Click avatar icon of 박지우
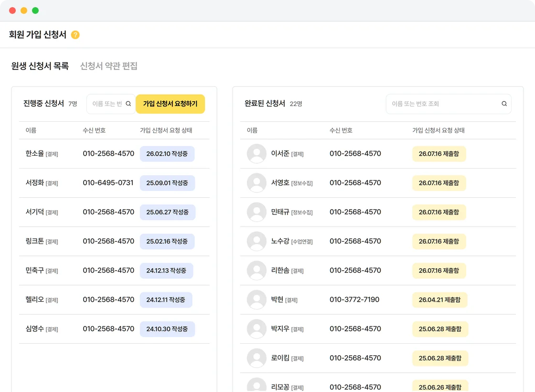 tap(257, 329)
